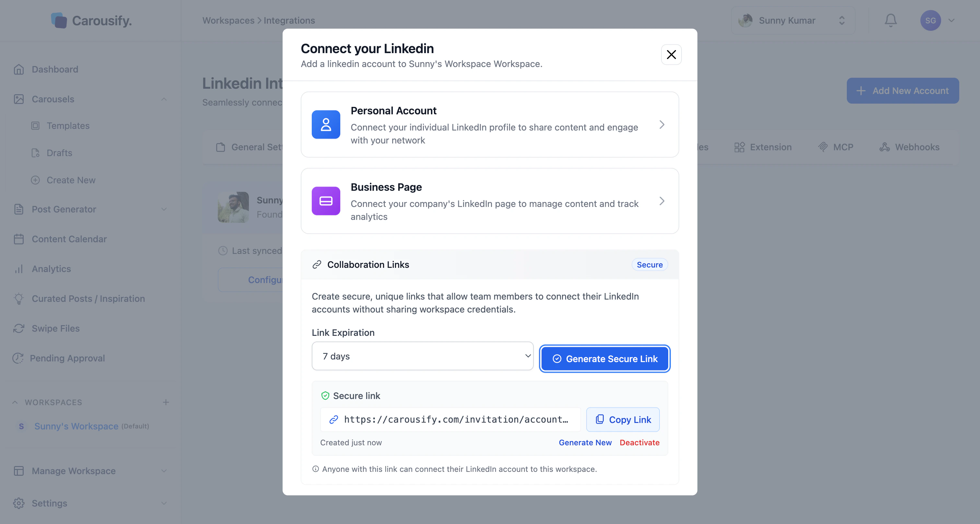Switch to the Extension tab
Viewport: 980px width, 524px height.
pyautogui.click(x=763, y=147)
